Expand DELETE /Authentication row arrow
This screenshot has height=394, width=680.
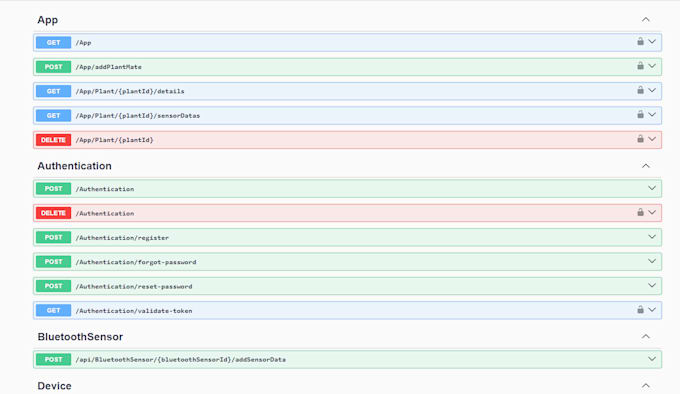pyautogui.click(x=652, y=213)
